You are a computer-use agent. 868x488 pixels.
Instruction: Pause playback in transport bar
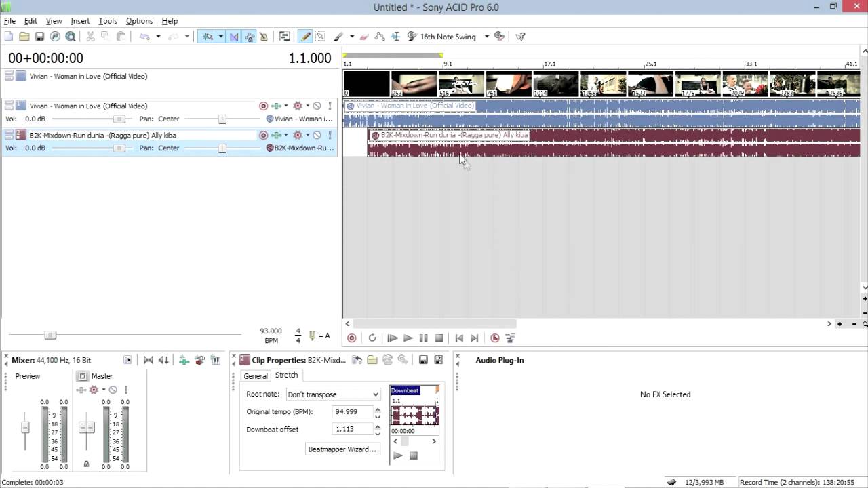pos(423,338)
